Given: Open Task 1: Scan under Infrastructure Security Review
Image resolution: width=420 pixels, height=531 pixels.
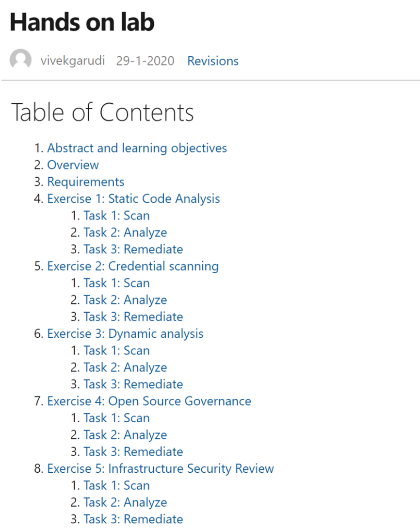Looking at the screenshot, I should pyautogui.click(x=117, y=486).
